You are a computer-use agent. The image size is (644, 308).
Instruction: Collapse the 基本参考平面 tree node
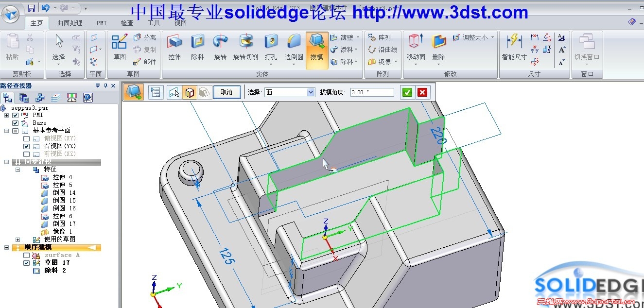tap(6, 131)
